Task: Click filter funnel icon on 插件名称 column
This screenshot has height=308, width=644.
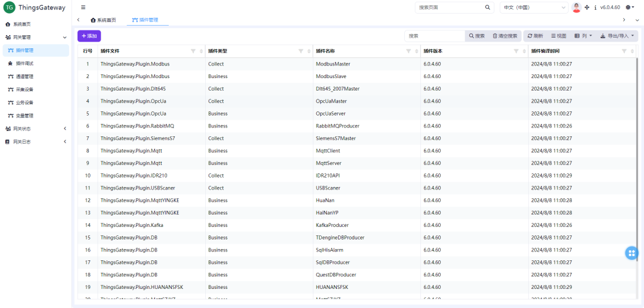Action: (408, 51)
